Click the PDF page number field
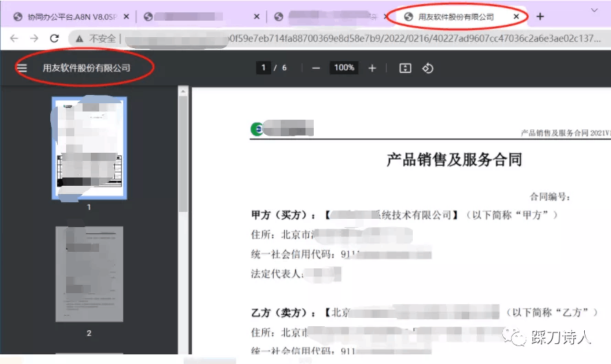This screenshot has width=611, height=364. tap(264, 68)
